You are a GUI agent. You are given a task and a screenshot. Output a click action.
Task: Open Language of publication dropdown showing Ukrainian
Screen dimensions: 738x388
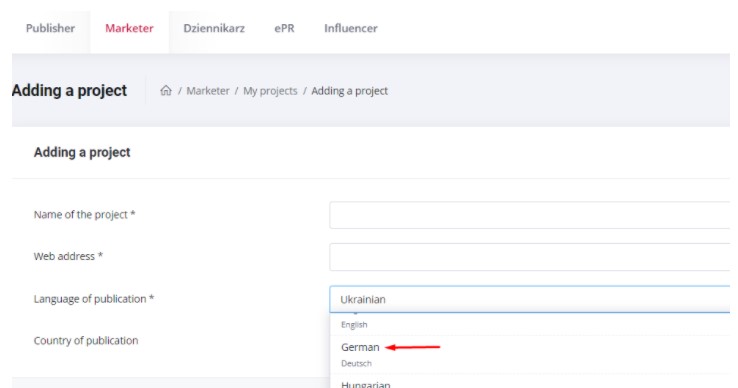pyautogui.click(x=529, y=299)
